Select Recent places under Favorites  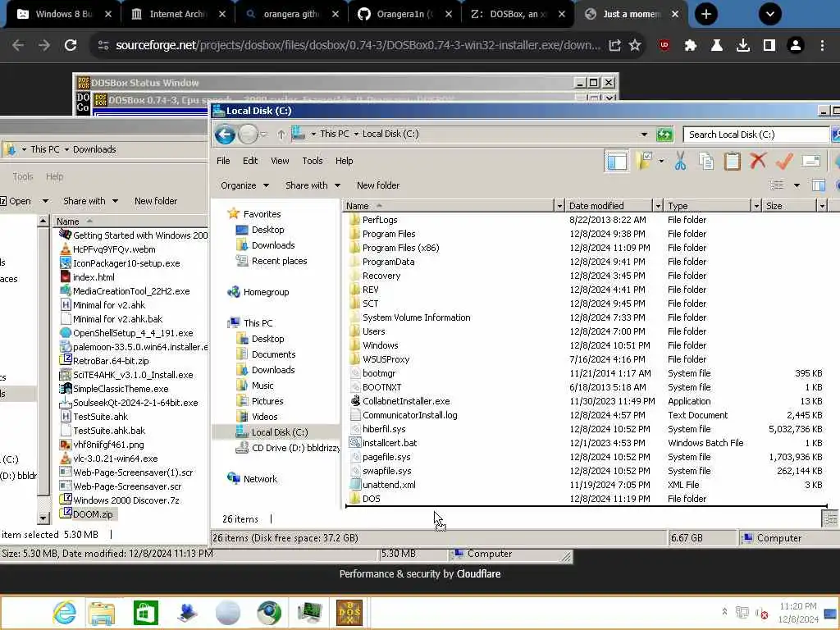pyautogui.click(x=272, y=261)
